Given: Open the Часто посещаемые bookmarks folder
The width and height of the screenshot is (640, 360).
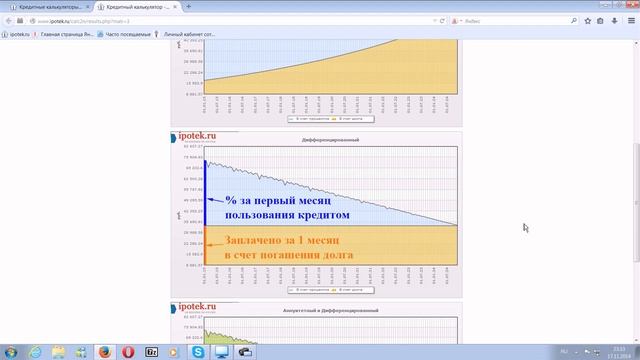Looking at the screenshot, I should 124,34.
